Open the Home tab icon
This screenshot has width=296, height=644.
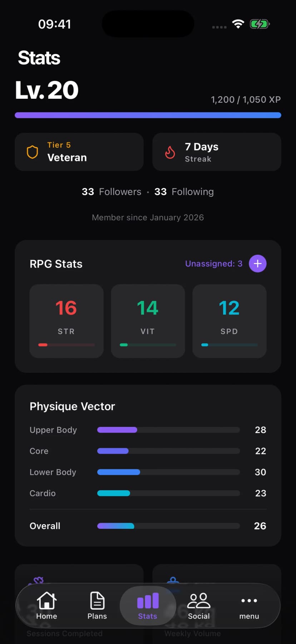[46, 601]
